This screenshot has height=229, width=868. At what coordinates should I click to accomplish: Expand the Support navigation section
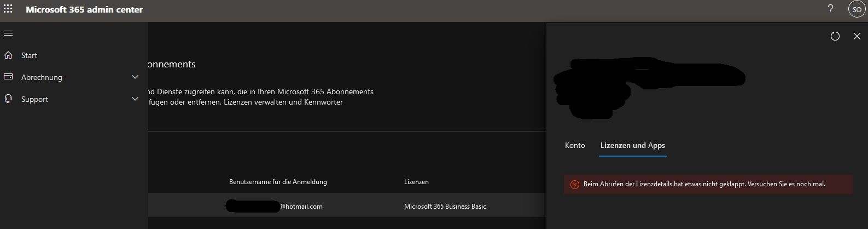tap(135, 99)
